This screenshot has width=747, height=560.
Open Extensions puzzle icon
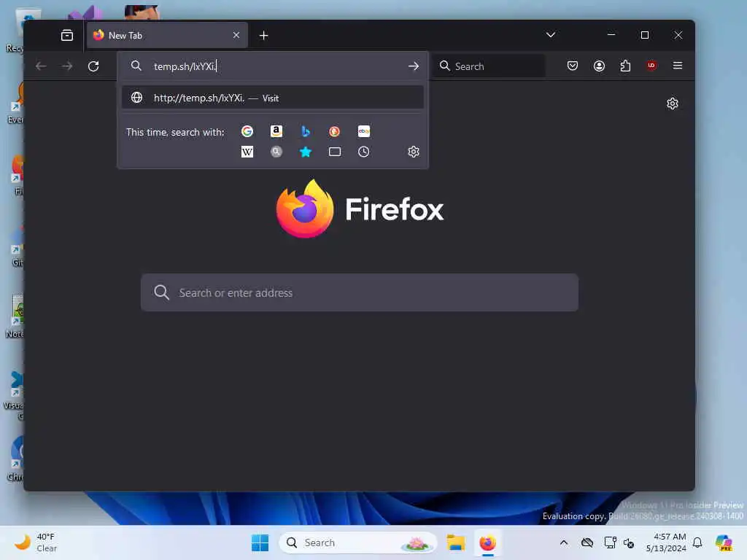tap(625, 66)
